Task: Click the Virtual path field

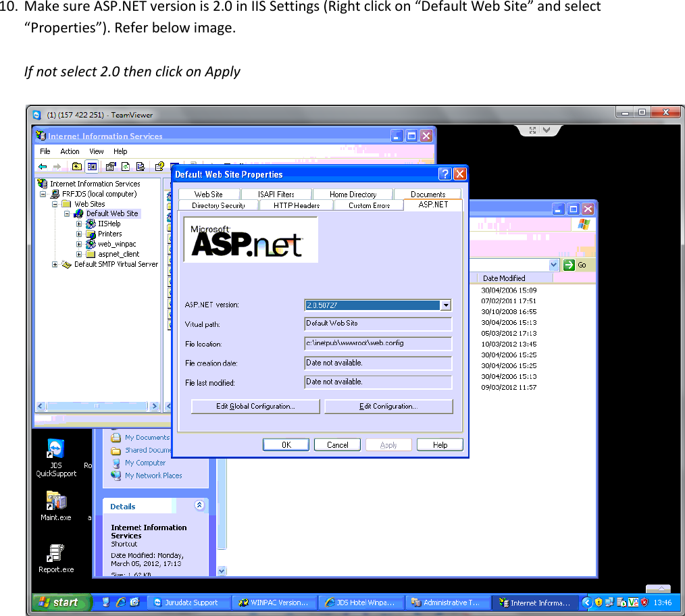Action: [x=378, y=324]
